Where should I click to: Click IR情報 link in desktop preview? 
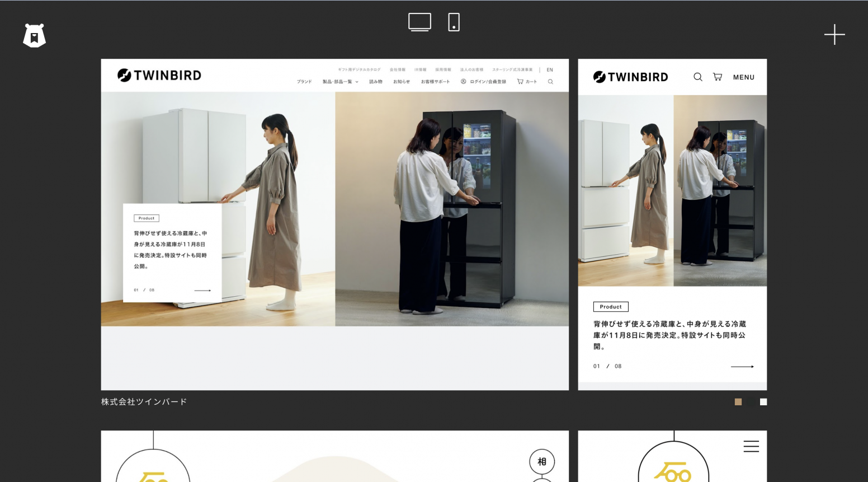pos(420,70)
